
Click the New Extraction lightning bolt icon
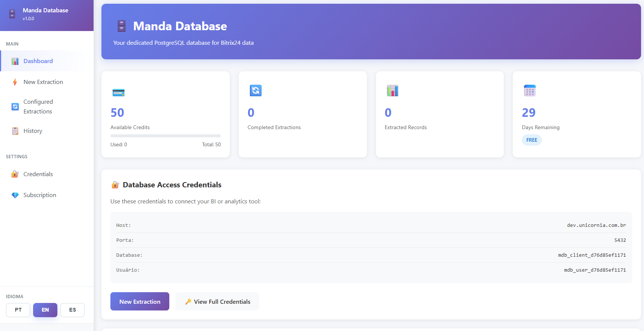[15, 82]
